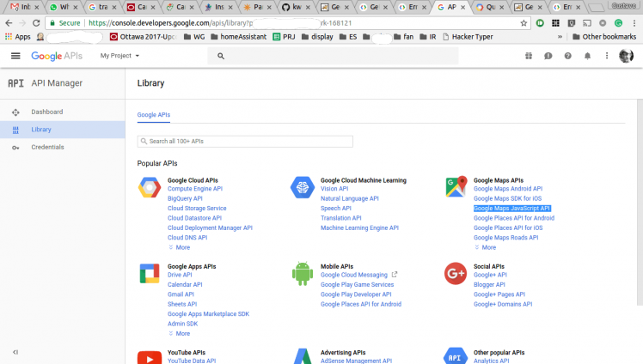Show hidden bookmarks with the chevron
The image size is (643, 364).
tap(560, 37)
